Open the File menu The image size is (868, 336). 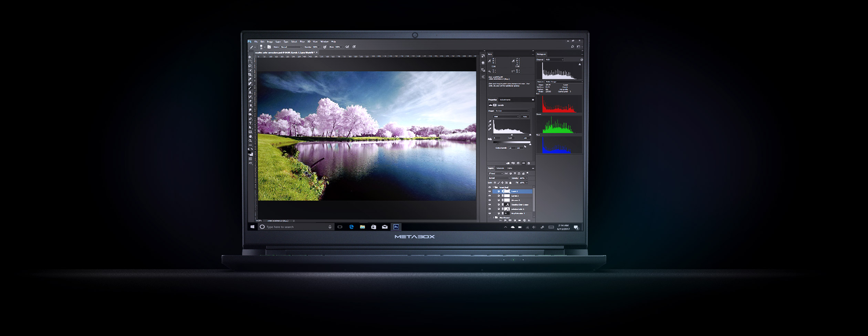tap(256, 42)
